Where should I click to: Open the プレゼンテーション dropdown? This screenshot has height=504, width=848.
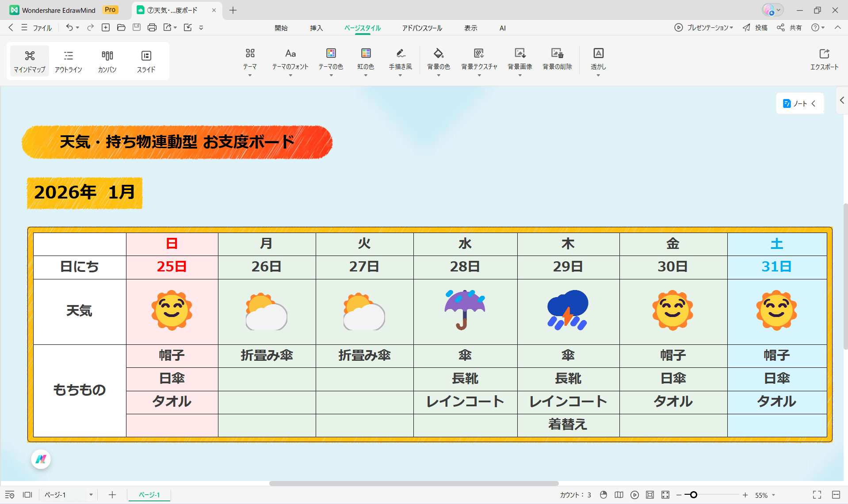(x=703, y=27)
